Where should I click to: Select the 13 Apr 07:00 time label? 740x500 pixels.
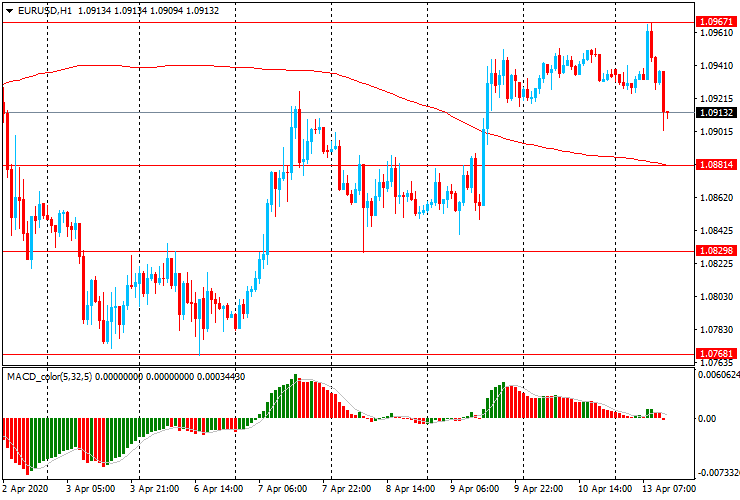[x=669, y=490]
